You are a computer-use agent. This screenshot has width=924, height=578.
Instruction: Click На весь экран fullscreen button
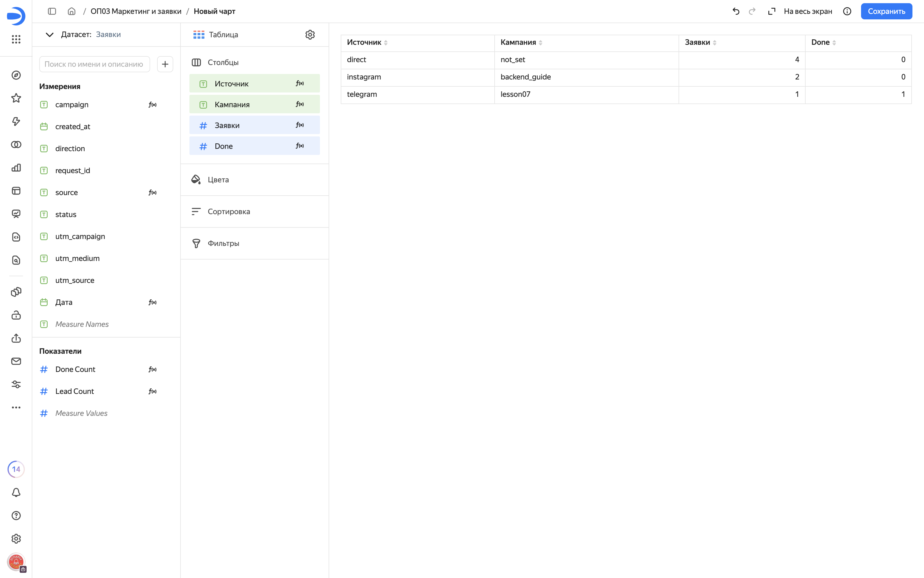(800, 12)
